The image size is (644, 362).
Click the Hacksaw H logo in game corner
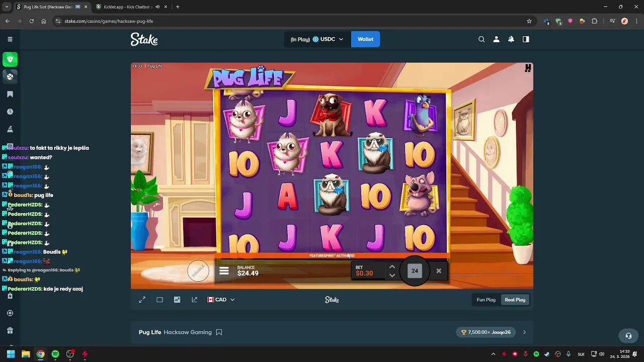(528, 68)
